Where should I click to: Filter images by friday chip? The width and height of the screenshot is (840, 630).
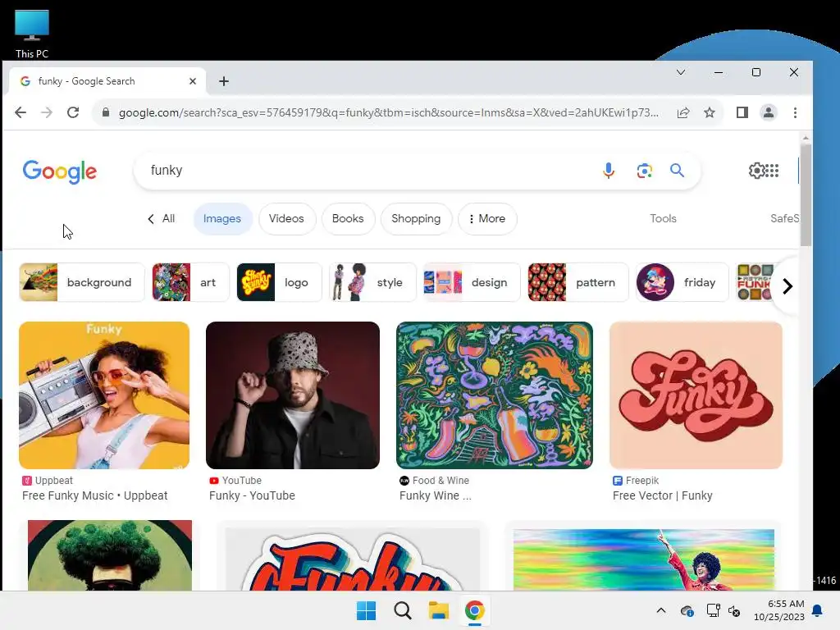pyautogui.click(x=682, y=282)
